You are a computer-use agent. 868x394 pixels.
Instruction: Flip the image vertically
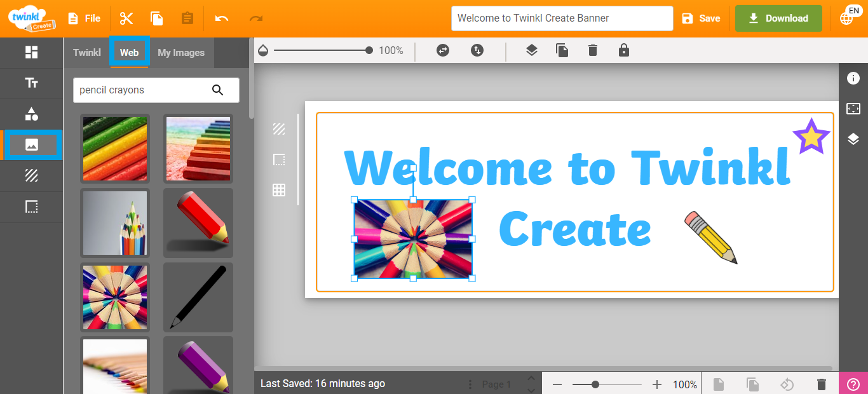477,50
